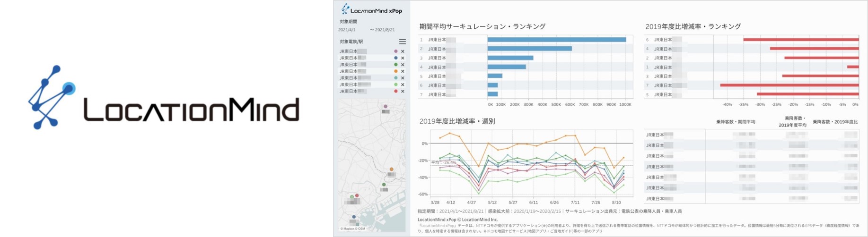
Task: Click the 指定期間: 2021/4/1〜2021/8/21 footer note
Action: [450, 211]
